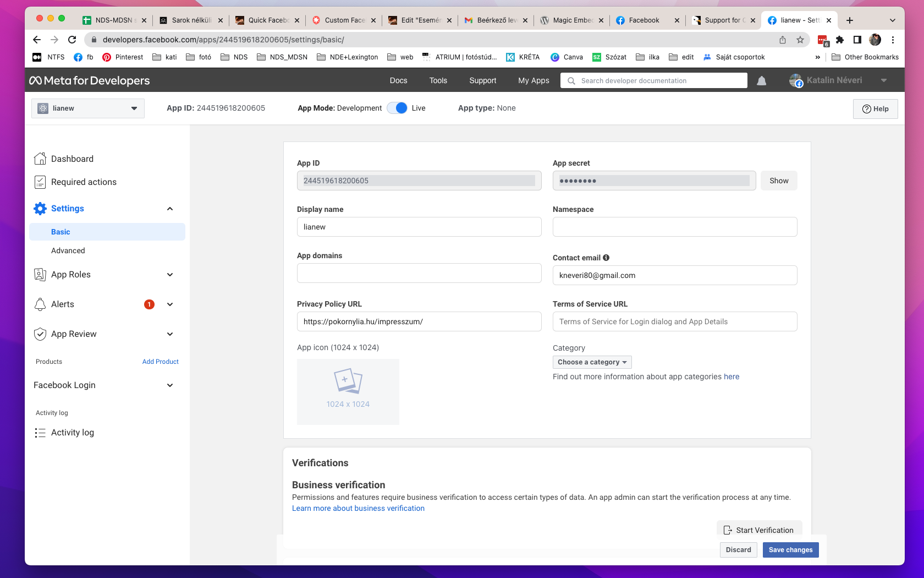Switch to the NDS-MDSN browser tab
The image size is (924, 578).
pos(115,20)
